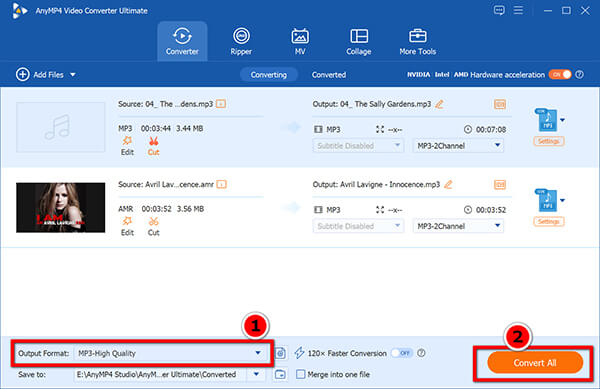
Task: Click source name Avril Lav...cence.amr
Action: (179, 184)
